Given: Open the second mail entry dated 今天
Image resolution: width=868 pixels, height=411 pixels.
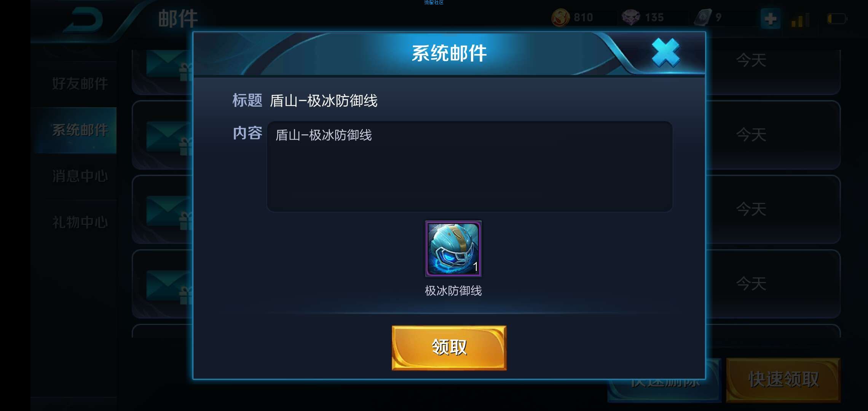Looking at the screenshot, I should 773,135.
